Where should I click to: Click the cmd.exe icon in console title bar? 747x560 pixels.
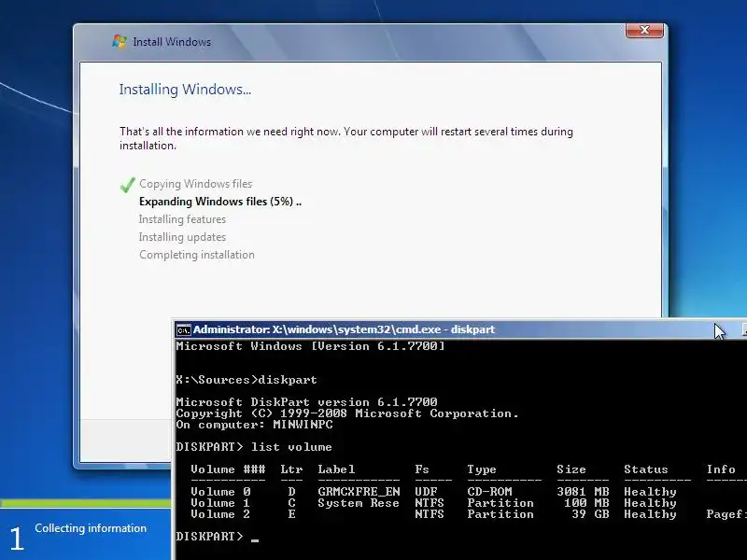[x=183, y=329]
